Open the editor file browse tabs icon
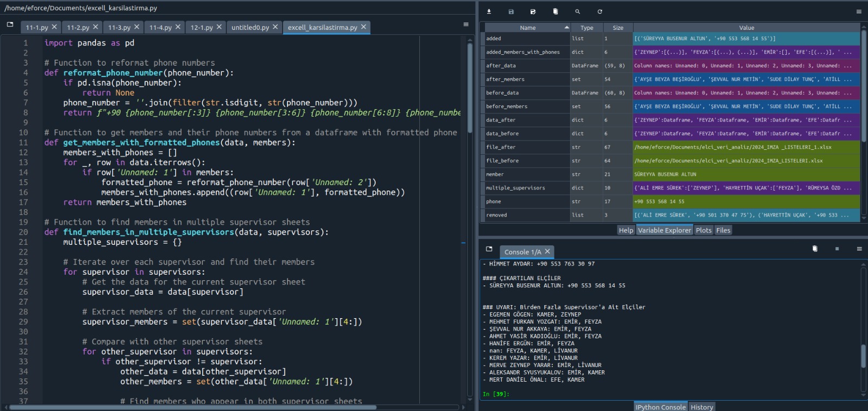 pos(10,24)
